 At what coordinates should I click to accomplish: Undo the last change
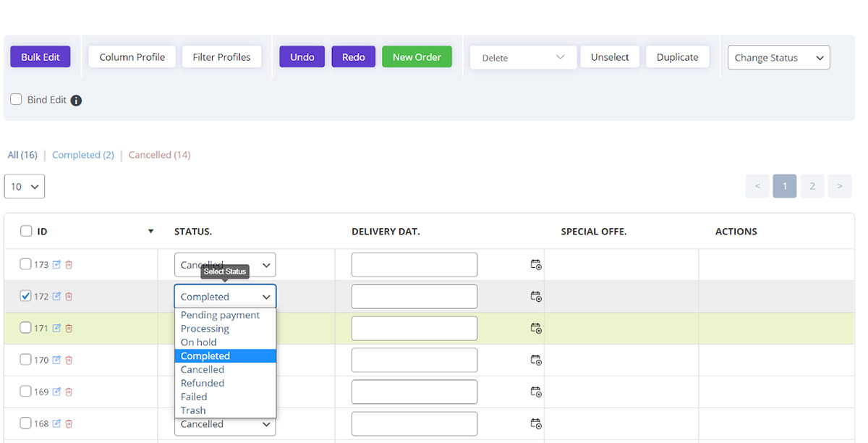302,57
